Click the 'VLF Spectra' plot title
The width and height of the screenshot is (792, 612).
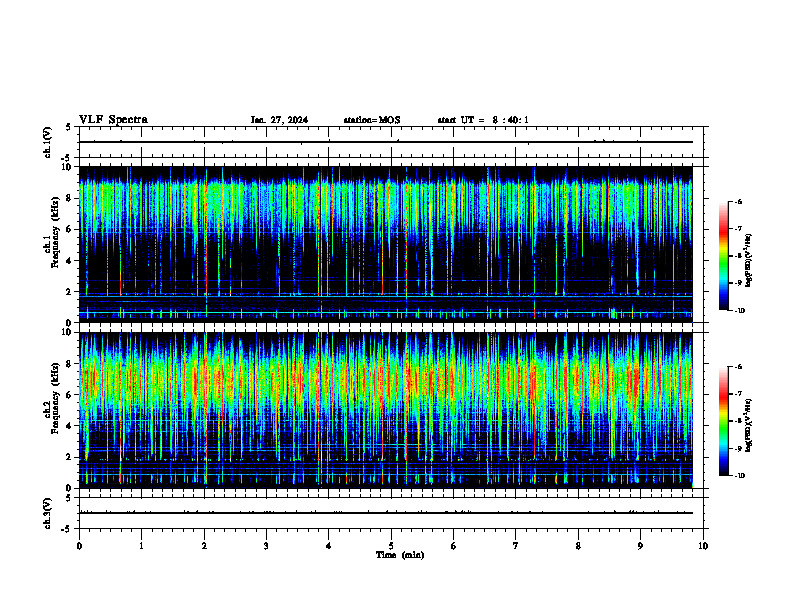pyautogui.click(x=113, y=120)
